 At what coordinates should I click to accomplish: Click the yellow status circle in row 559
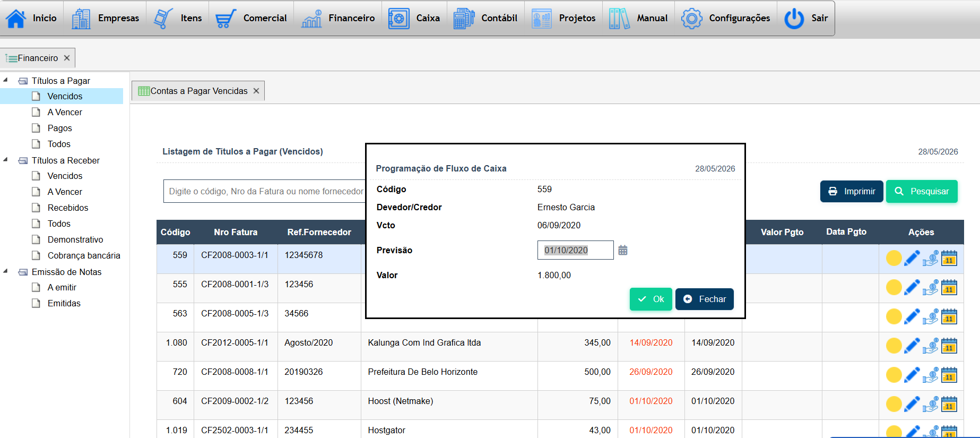894,259
